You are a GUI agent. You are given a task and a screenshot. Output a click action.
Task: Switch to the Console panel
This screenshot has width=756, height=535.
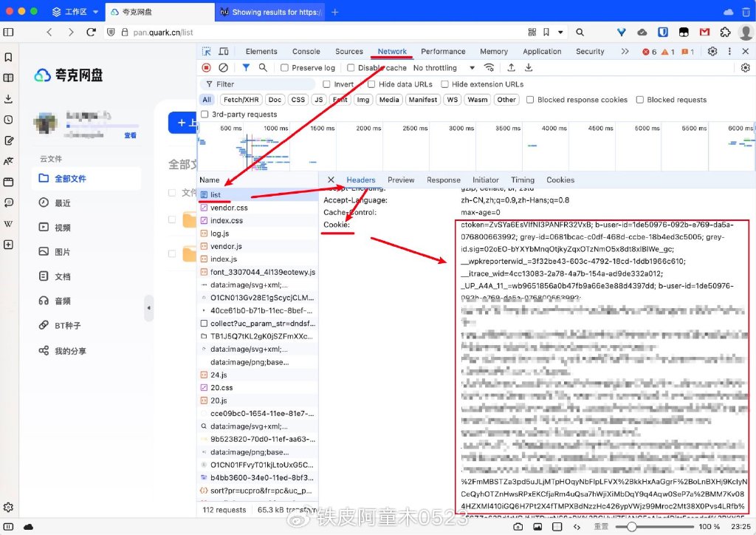[x=306, y=51]
